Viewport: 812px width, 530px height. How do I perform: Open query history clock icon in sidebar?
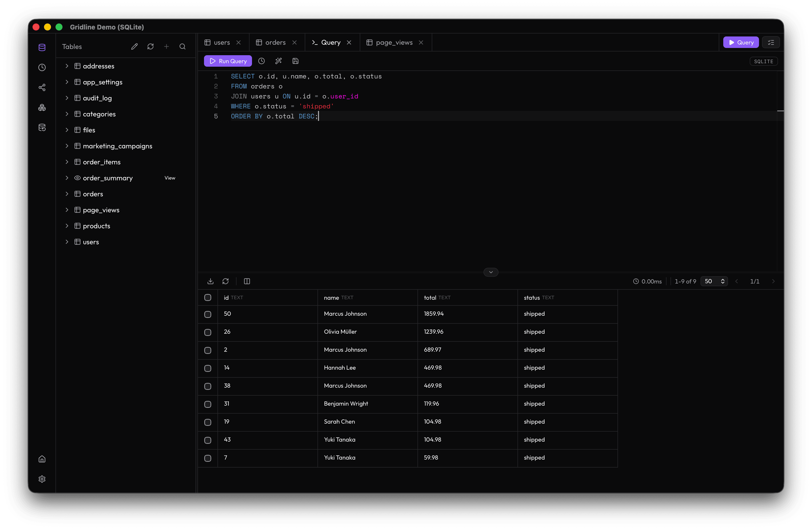[42, 67]
